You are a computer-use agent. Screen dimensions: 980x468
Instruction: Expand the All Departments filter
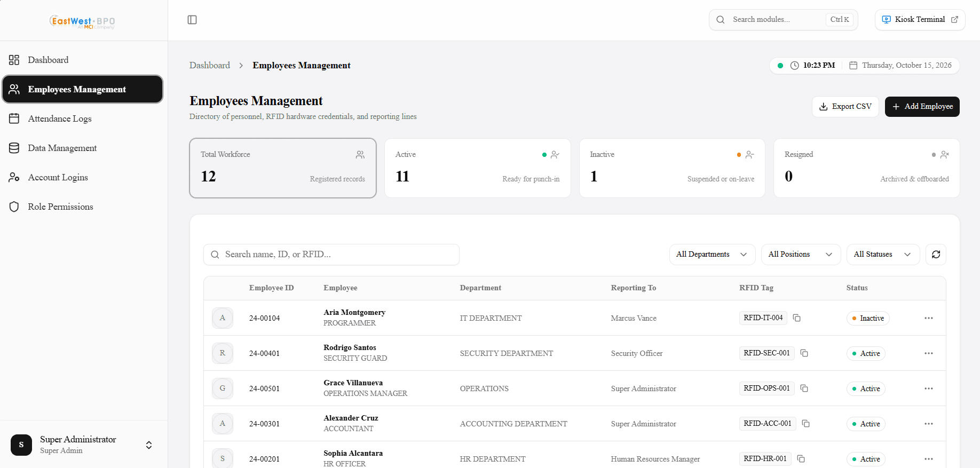(712, 255)
